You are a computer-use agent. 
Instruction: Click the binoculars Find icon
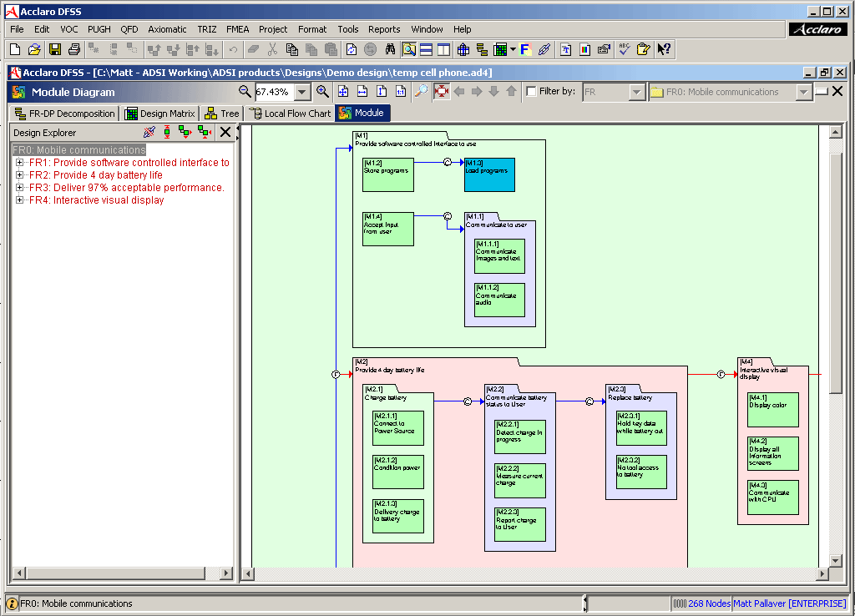pos(389,50)
